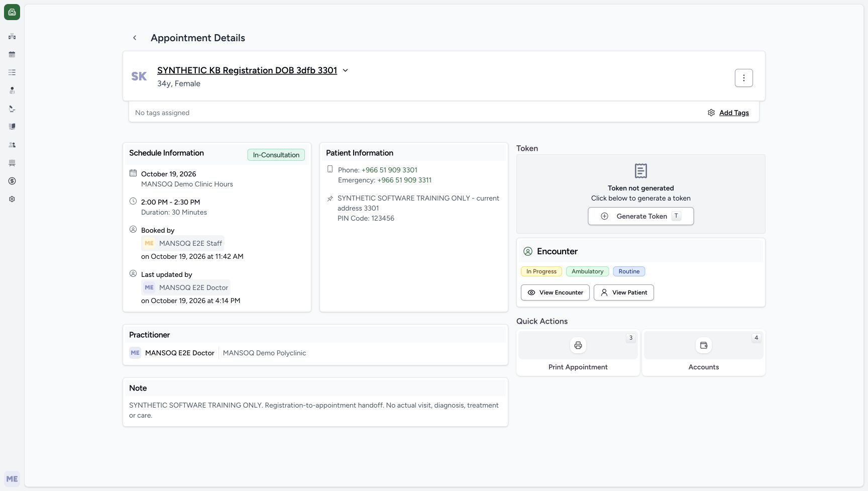
Task: Open the bed/ward sidebar icon
Action: (x=12, y=163)
